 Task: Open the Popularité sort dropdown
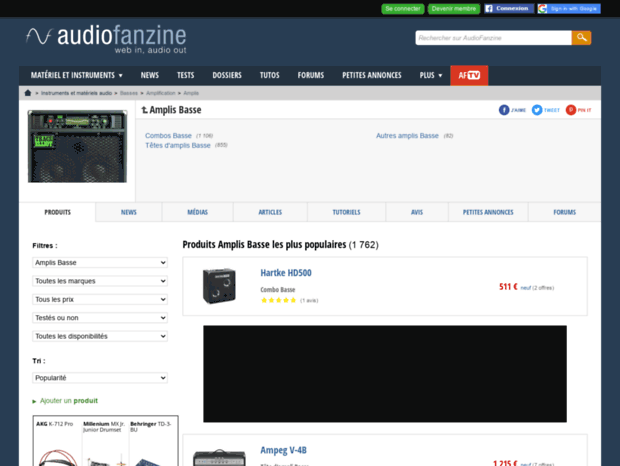[100, 378]
